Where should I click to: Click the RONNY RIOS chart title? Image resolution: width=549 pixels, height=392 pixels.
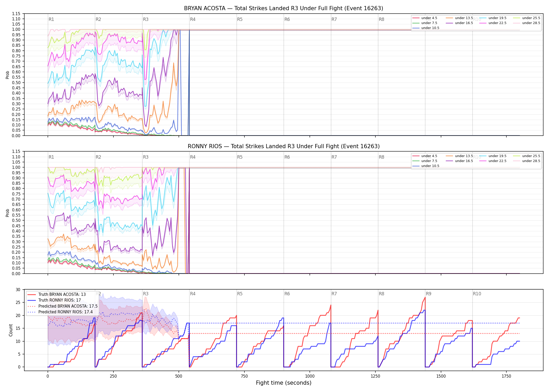pyautogui.click(x=283, y=146)
